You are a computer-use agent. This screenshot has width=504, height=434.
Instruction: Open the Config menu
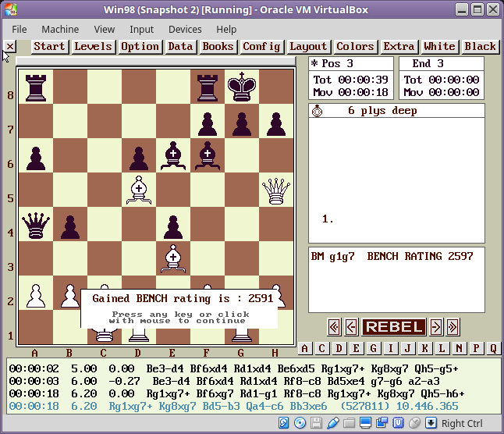261,47
